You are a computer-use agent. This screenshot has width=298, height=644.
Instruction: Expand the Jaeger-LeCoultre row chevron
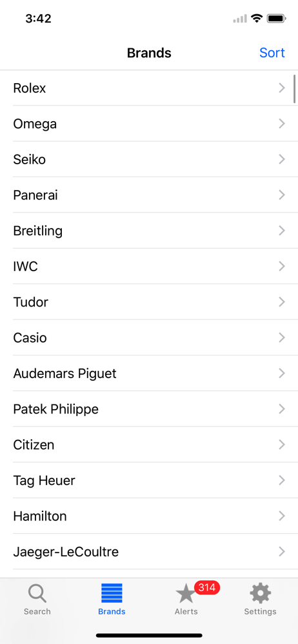click(282, 551)
